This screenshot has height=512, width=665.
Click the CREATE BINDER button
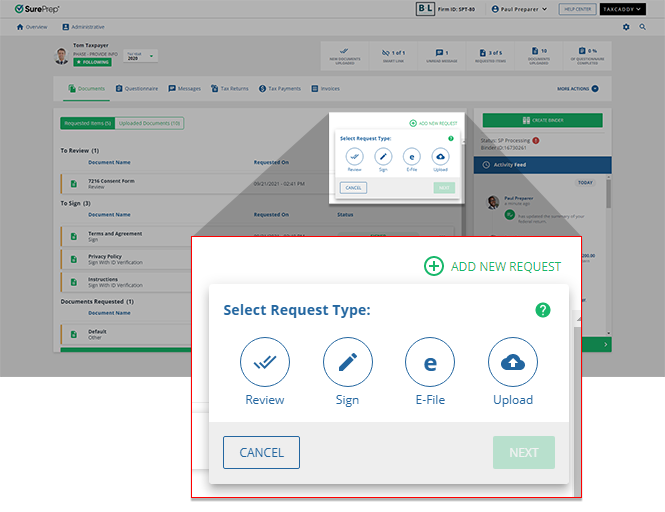[542, 120]
